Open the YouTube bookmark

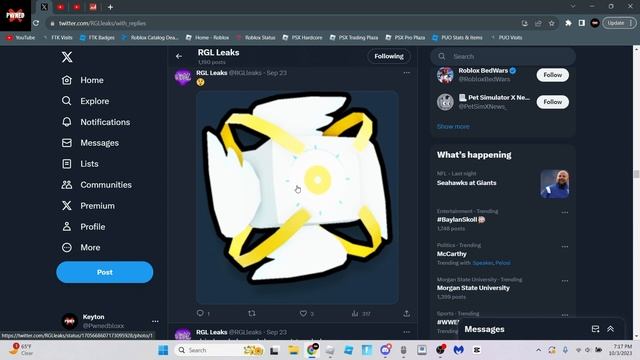[20, 38]
